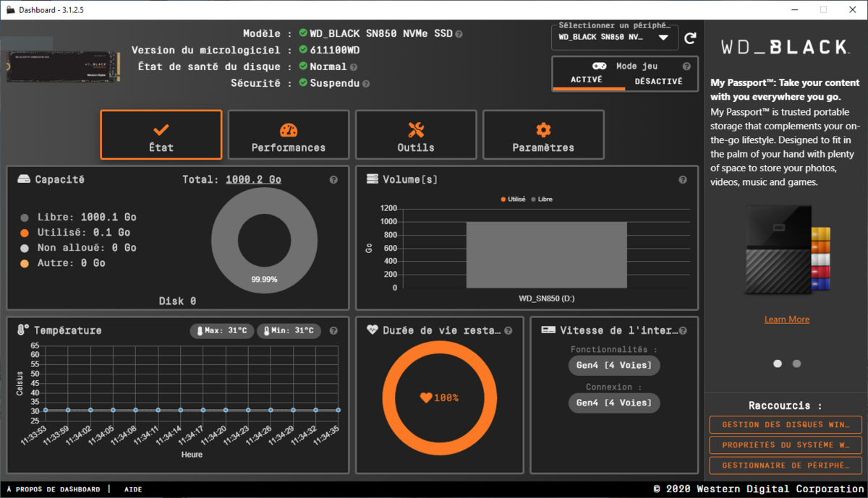Open the Outils tab
The height and width of the screenshot is (498, 868).
coord(416,134)
